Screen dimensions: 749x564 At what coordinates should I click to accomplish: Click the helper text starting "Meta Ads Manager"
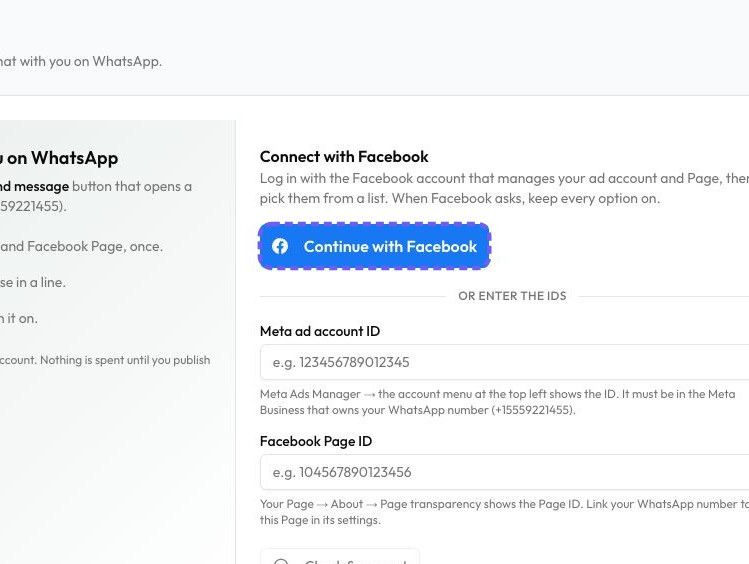(x=497, y=402)
